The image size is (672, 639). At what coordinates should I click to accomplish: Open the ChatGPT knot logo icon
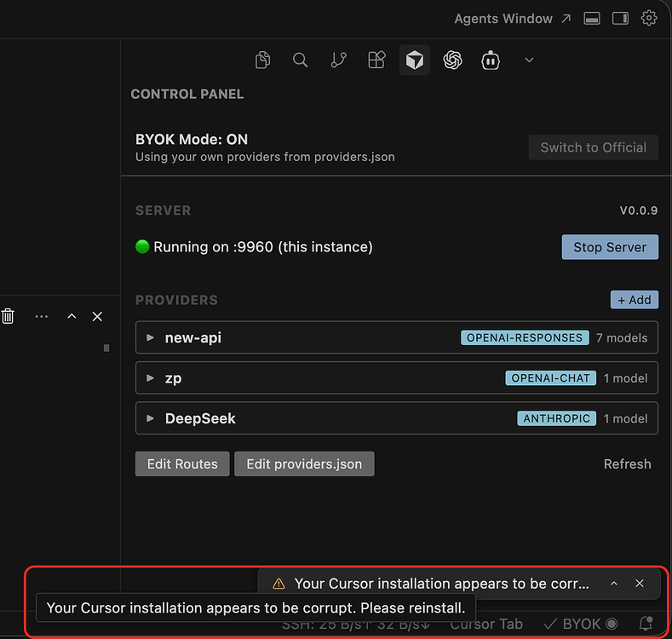(452, 60)
